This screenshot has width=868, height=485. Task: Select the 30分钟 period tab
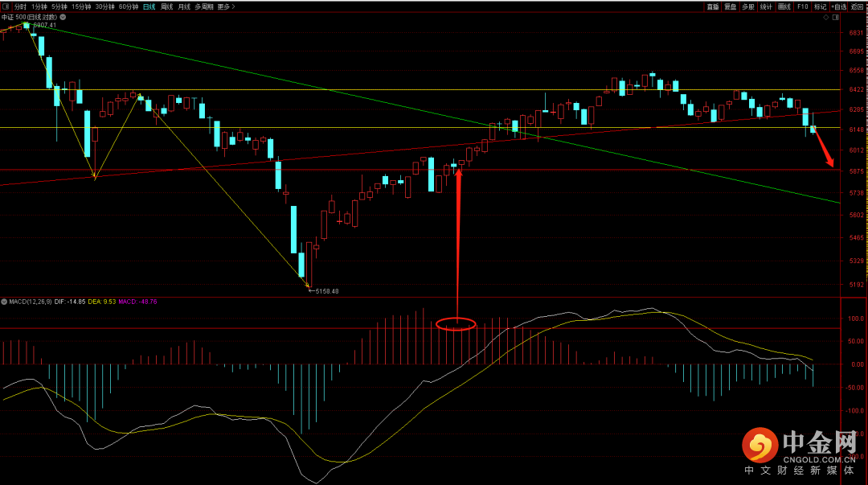click(104, 6)
